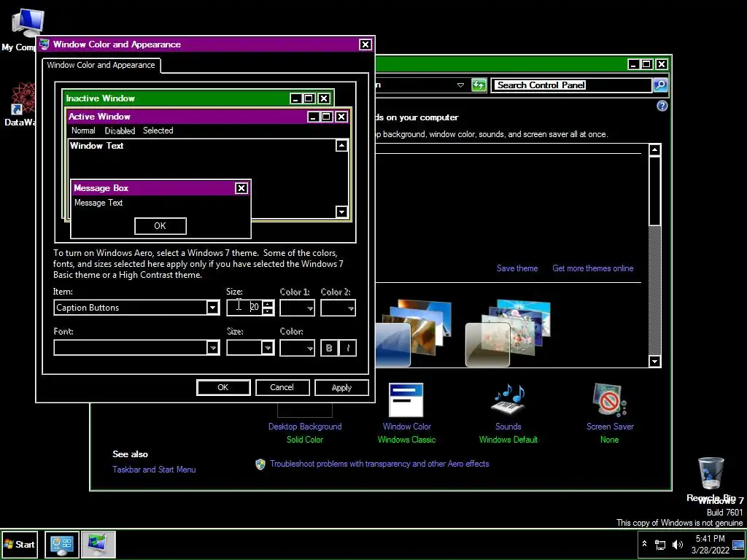
Task: Click Save theme link
Action: [x=517, y=268]
